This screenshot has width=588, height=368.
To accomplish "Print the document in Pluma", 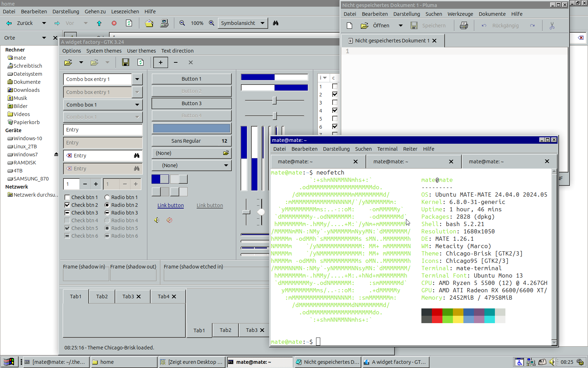I will pos(464,26).
